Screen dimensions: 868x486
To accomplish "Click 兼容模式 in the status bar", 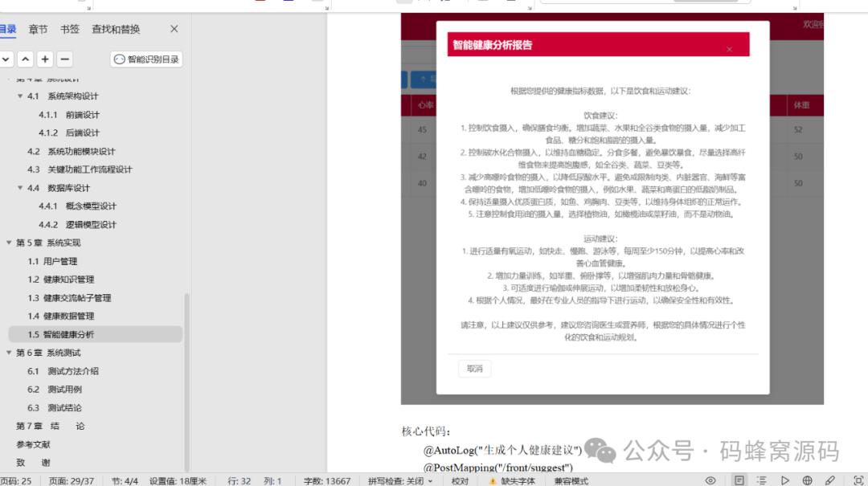I will (x=571, y=481).
